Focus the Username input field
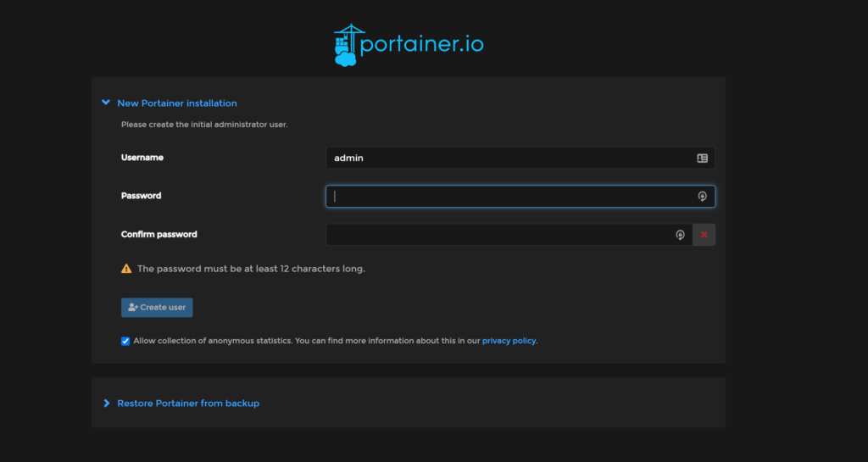Viewport: 868px width, 462px height. 520,159
